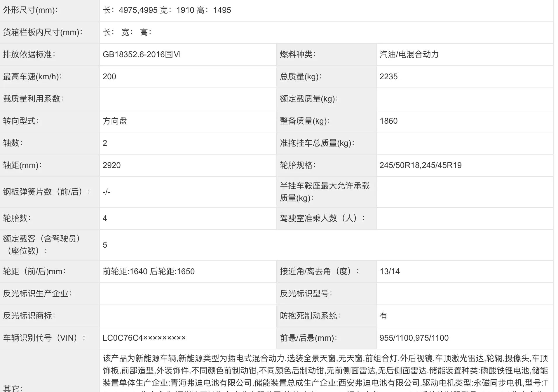This screenshot has width=558, height=392.
Task: Click the 转向型式 label
Action: (x=21, y=121)
